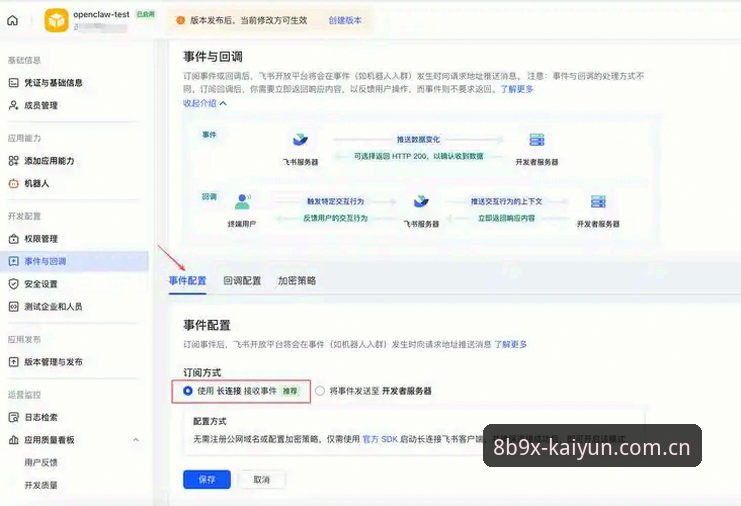Click the 测试企业和人员 sidebar icon
This screenshot has width=741, height=506.
tap(14, 307)
